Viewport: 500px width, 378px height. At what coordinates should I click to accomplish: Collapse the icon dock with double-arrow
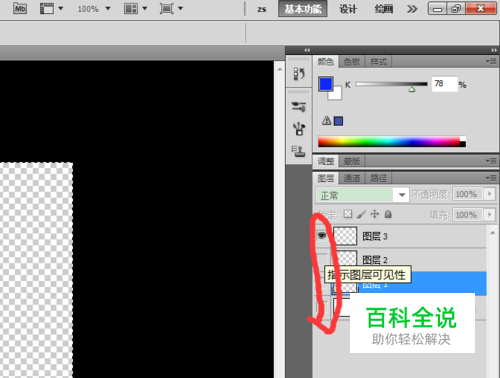point(307,50)
